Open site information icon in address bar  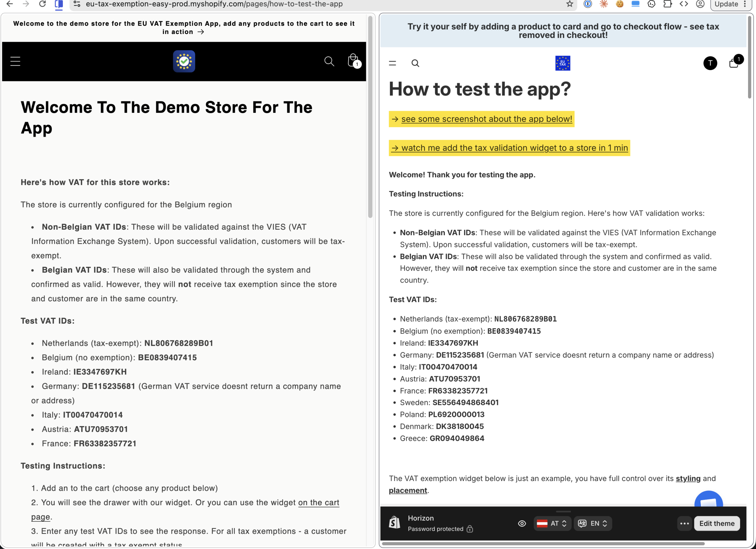[77, 4]
